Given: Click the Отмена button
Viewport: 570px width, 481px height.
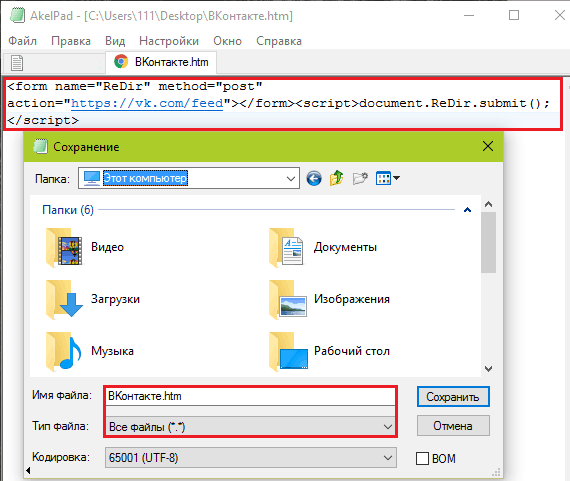Looking at the screenshot, I should [453, 426].
